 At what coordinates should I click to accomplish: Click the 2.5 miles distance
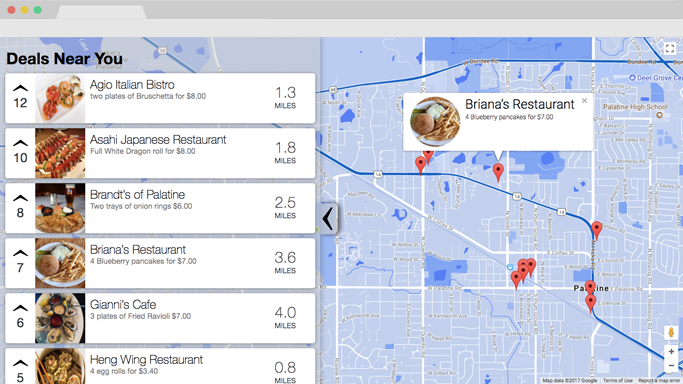click(x=285, y=207)
